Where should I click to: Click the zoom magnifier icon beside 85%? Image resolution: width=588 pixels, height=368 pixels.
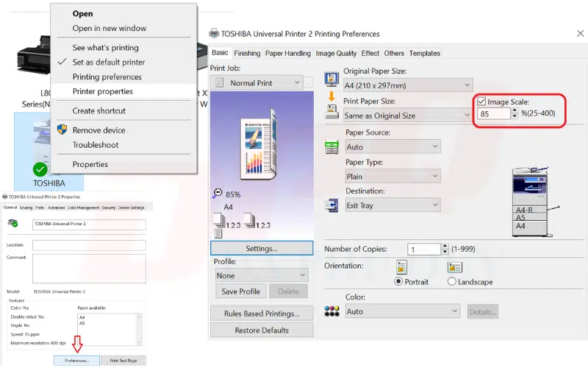coord(217,193)
